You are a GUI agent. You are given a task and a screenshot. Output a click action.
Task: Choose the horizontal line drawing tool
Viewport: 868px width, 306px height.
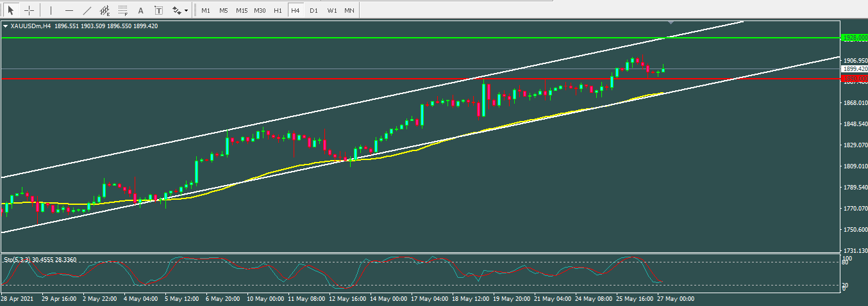pos(69,10)
